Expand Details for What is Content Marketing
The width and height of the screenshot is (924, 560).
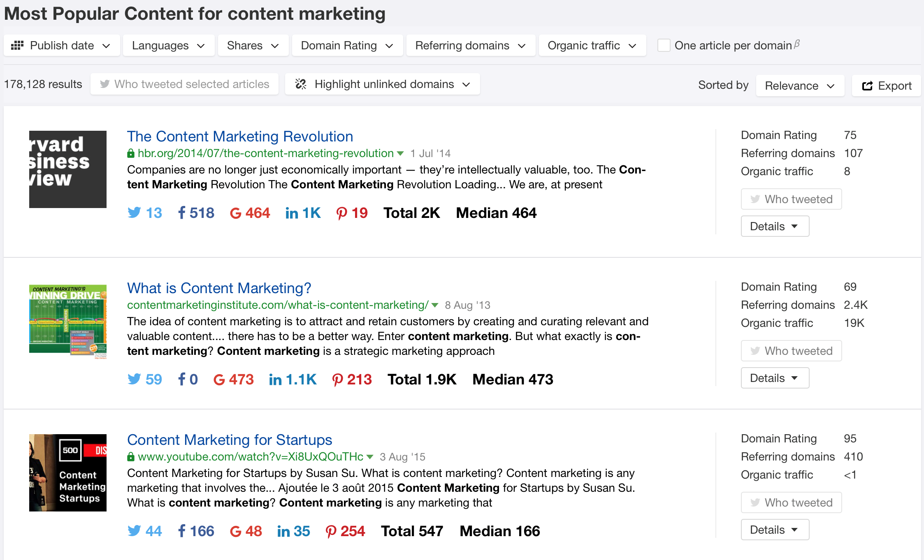tap(775, 378)
